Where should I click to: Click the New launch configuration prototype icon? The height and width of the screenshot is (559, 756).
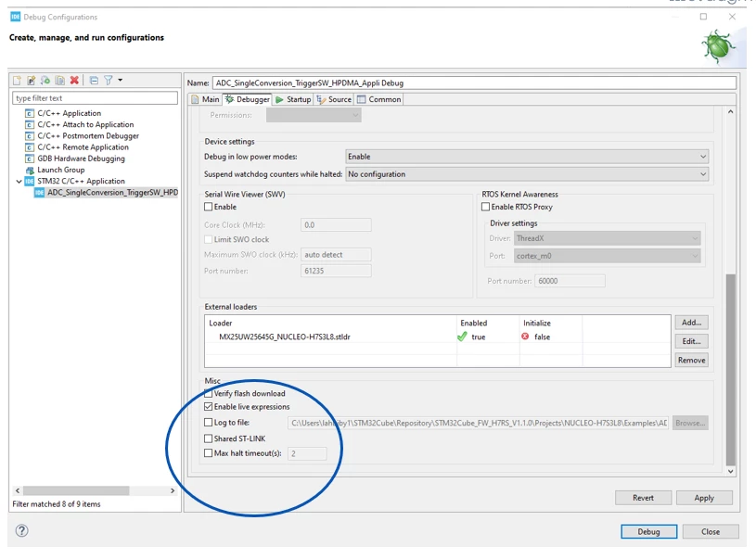[x=31, y=81]
